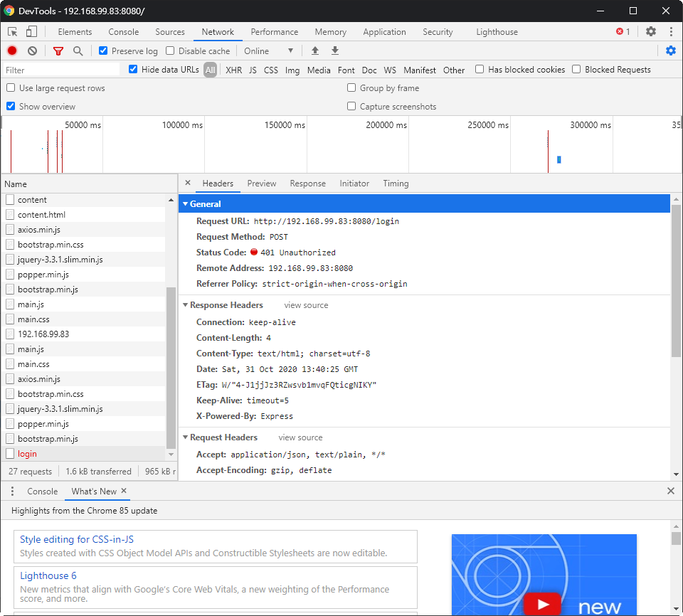
Task: Open the drawer three-dot menu
Action: pos(12,491)
